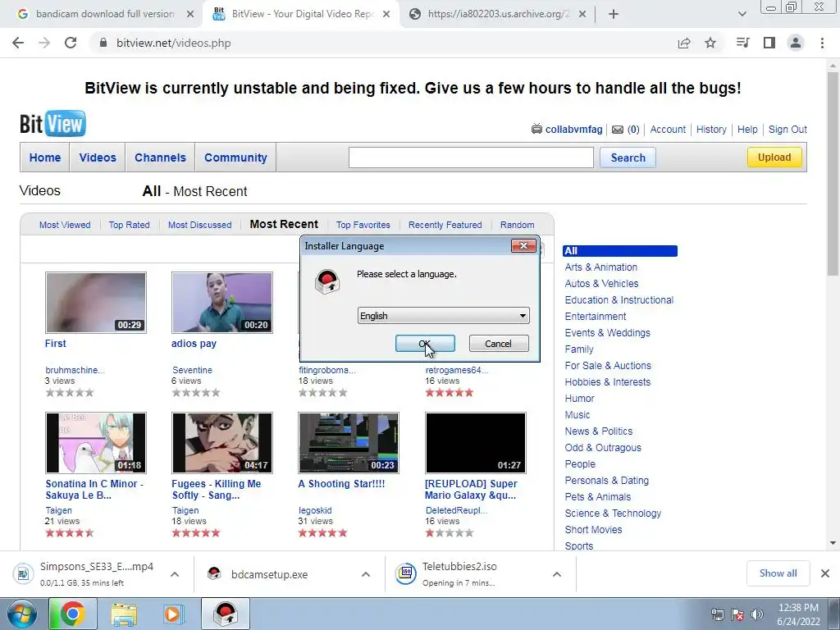Open the Windows Start menu
The image size is (840, 630).
(21, 614)
